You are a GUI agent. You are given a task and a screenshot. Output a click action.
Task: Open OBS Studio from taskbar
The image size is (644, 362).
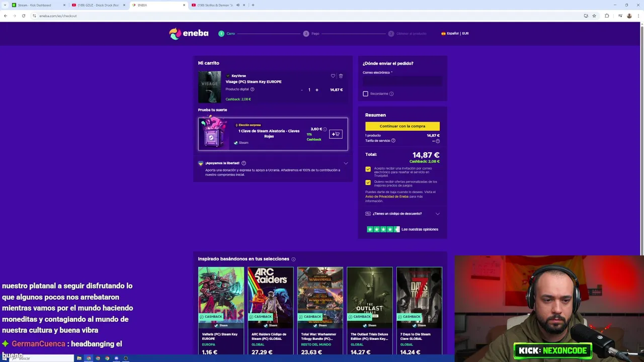coord(126,358)
